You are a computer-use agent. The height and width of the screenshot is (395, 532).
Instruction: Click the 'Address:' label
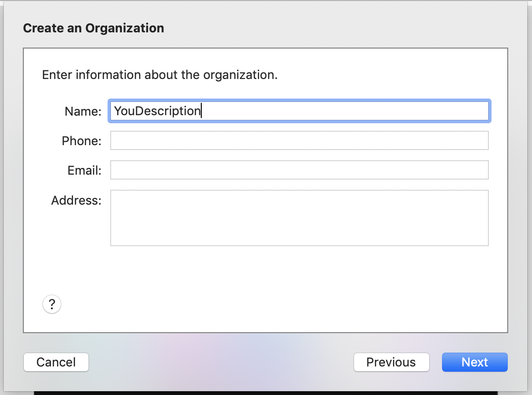point(76,200)
